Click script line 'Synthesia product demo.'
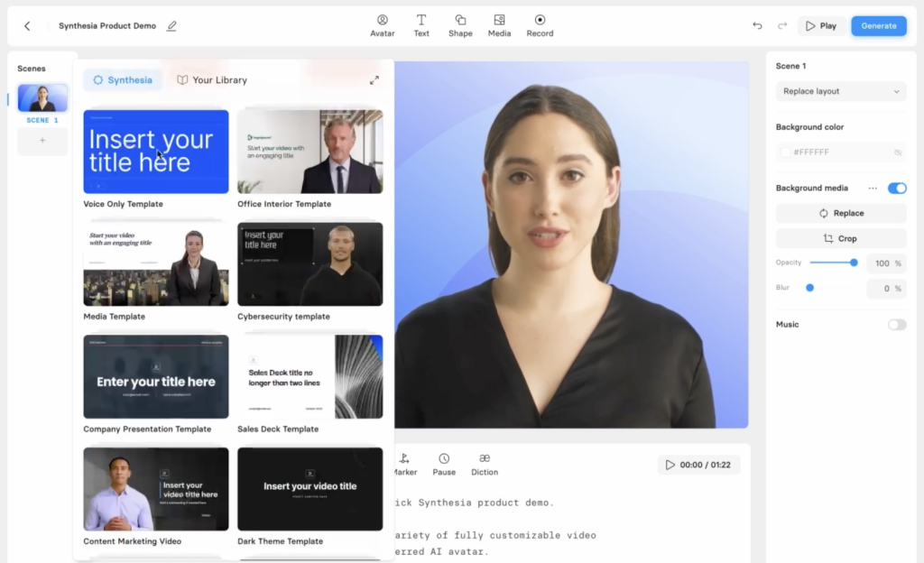Screen dimensions: 924x563 click(486, 503)
